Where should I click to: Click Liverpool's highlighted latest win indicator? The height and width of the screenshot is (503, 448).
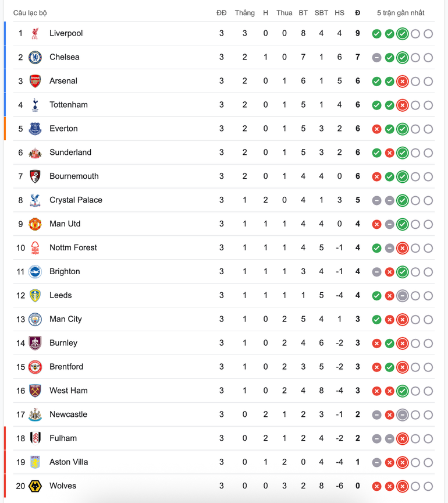tap(402, 34)
